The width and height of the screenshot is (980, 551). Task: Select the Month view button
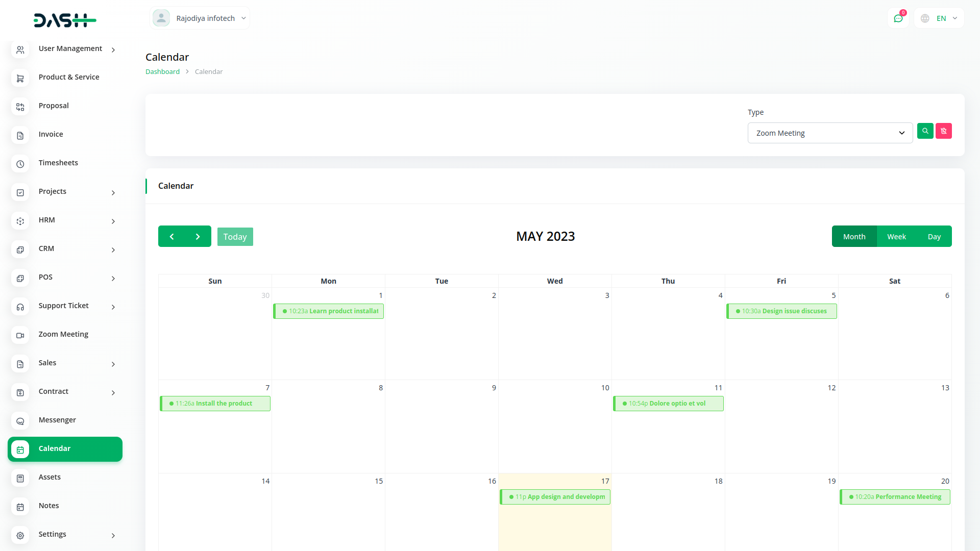(854, 237)
